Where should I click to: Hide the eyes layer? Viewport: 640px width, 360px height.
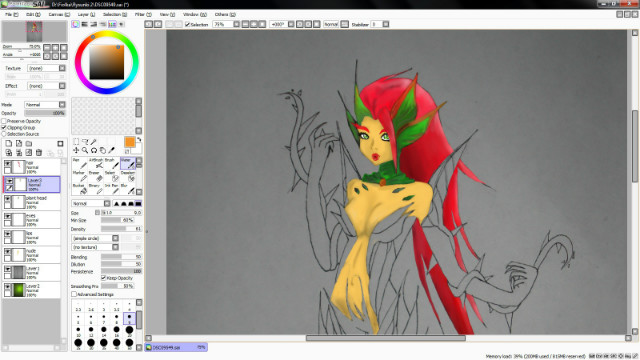8,216
